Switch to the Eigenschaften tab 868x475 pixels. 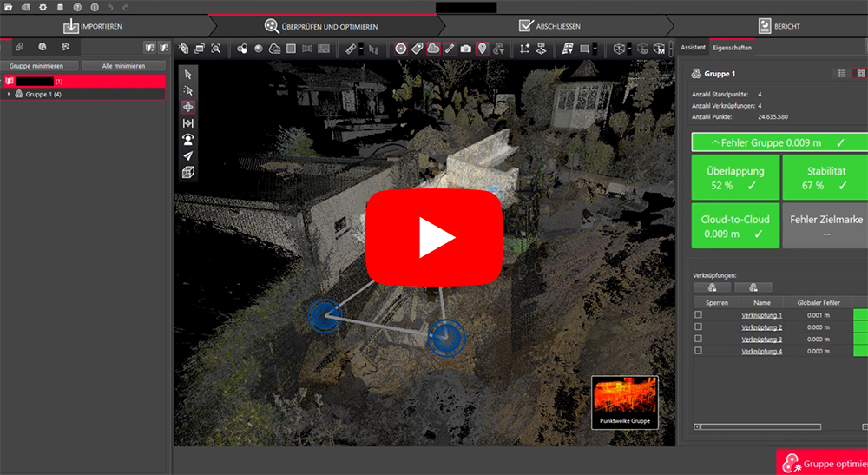pos(732,48)
